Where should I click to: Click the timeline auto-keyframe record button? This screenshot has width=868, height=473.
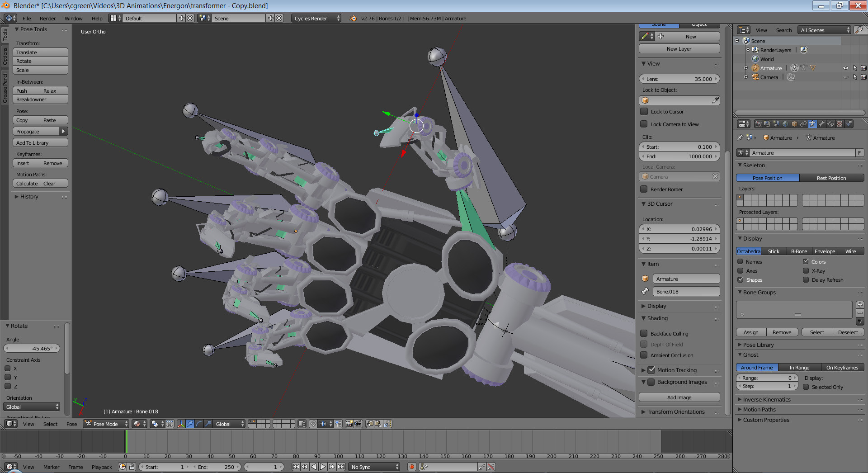[412, 467]
